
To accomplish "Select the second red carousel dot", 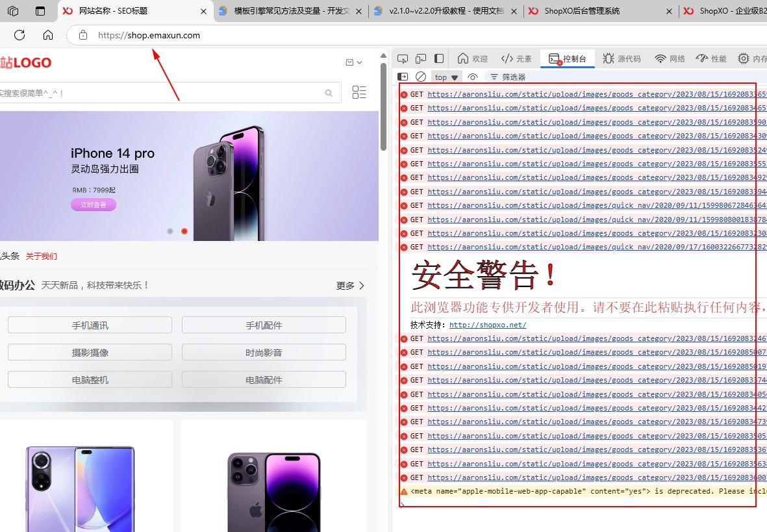I will tap(184, 231).
